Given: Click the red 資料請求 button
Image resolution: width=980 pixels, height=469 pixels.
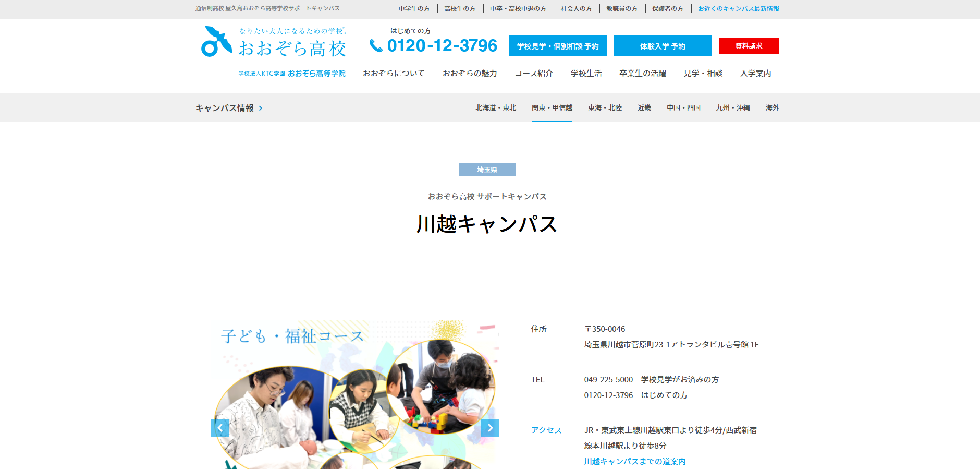Looking at the screenshot, I should pyautogui.click(x=749, y=46).
